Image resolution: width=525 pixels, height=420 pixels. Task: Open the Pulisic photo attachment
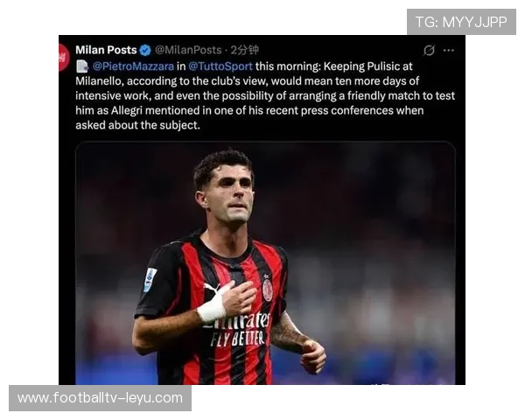265,262
